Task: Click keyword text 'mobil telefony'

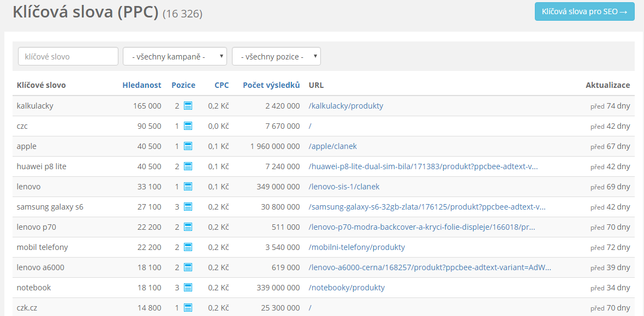Action: point(43,247)
